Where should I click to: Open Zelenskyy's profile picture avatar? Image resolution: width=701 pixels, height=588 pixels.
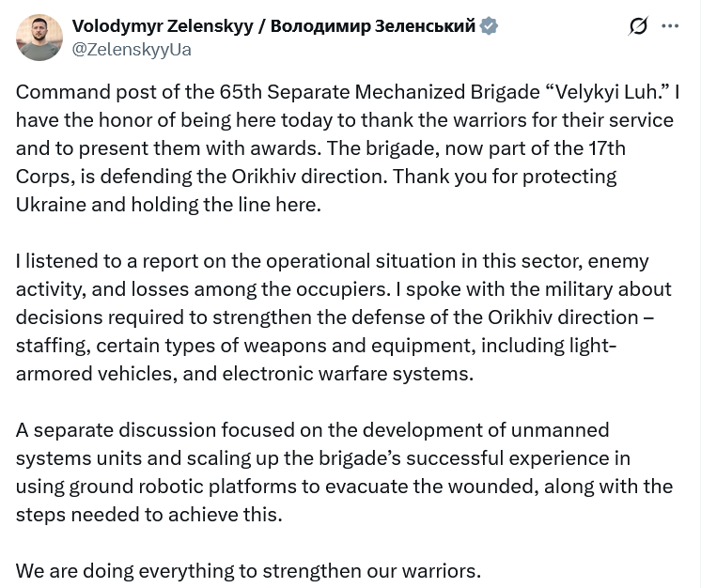39,38
